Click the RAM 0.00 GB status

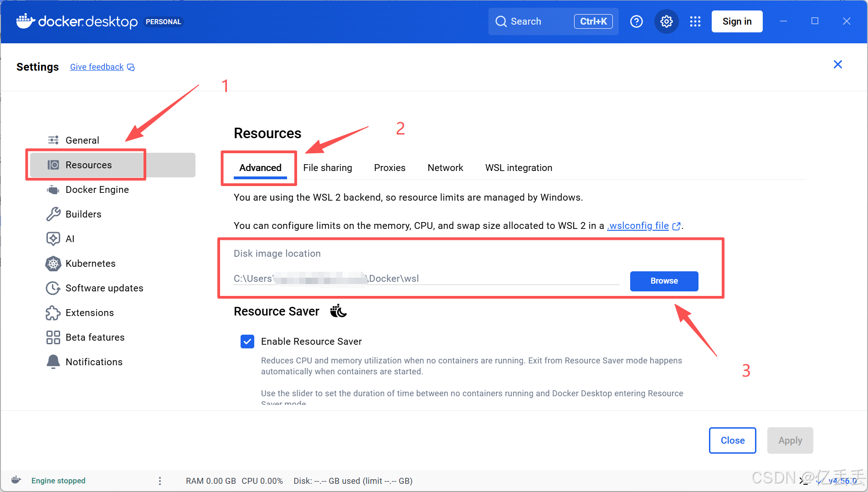(x=211, y=481)
